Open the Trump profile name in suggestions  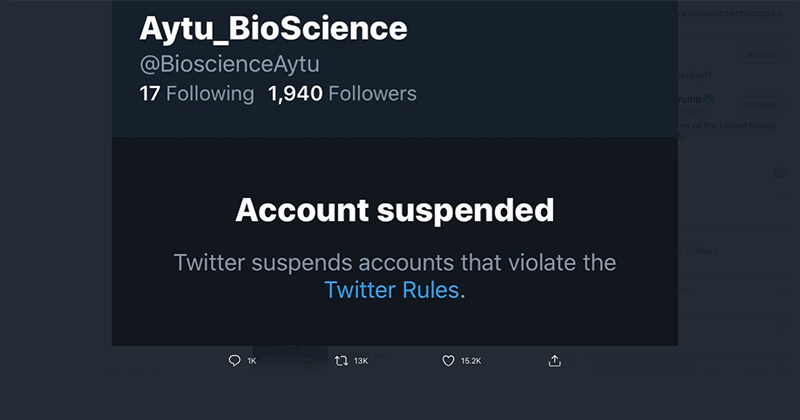[x=688, y=100]
